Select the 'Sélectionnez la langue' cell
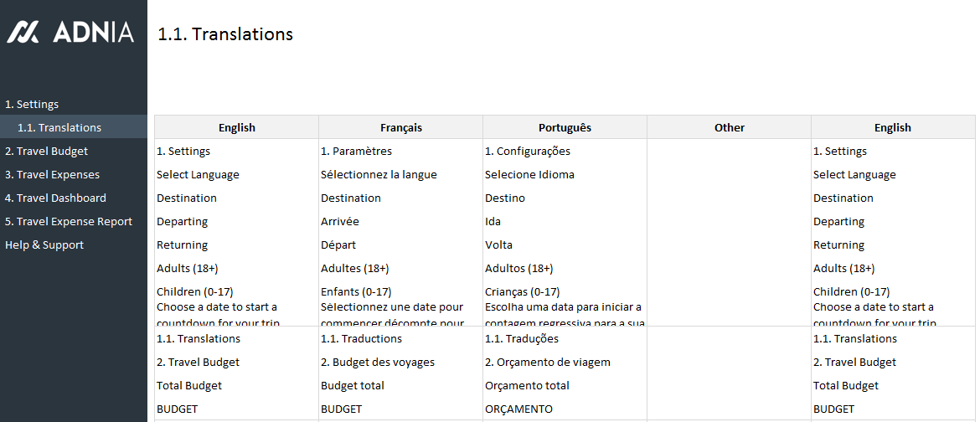980x422 pixels. point(379,175)
